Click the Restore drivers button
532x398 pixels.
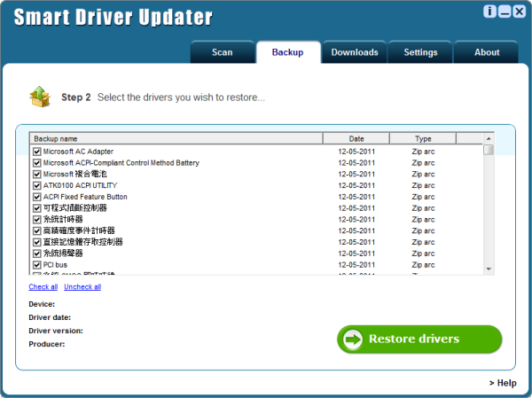click(x=419, y=339)
